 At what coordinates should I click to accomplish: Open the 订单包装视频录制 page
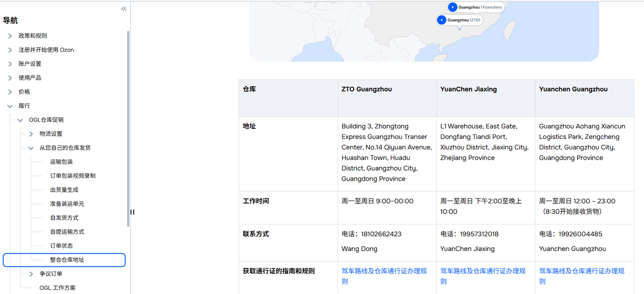73,176
